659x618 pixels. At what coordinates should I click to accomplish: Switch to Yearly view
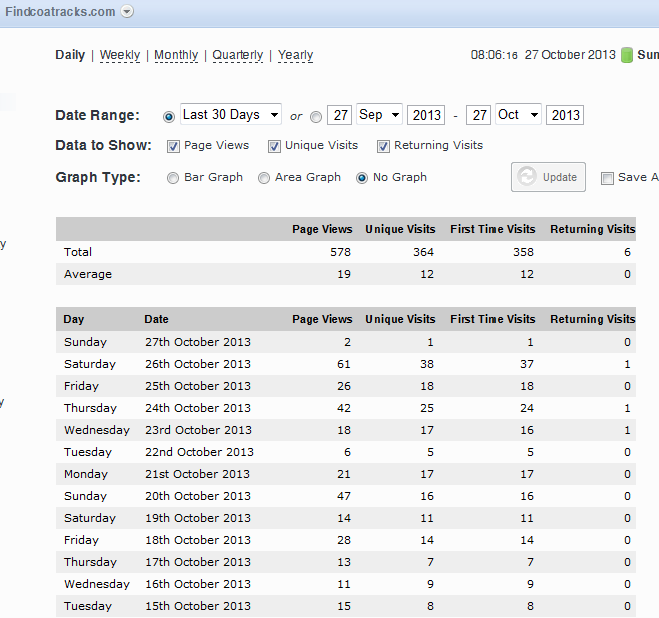tap(295, 55)
